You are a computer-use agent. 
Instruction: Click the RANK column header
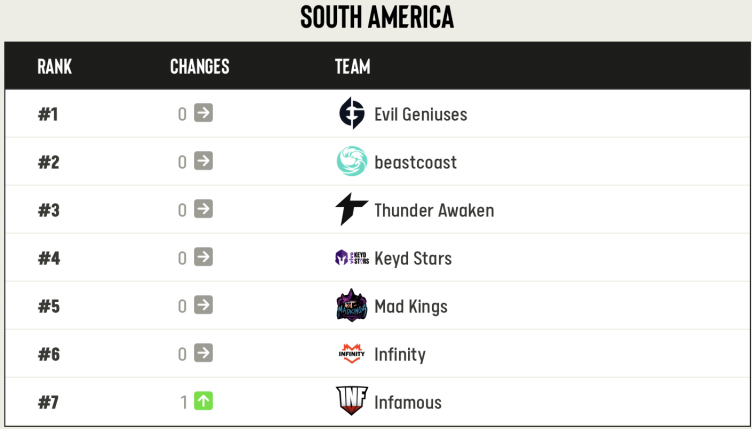pyautogui.click(x=55, y=67)
